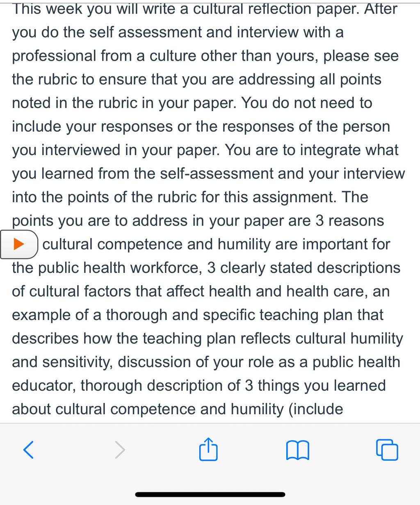Click the phrase 'addressing all points'

point(310,79)
